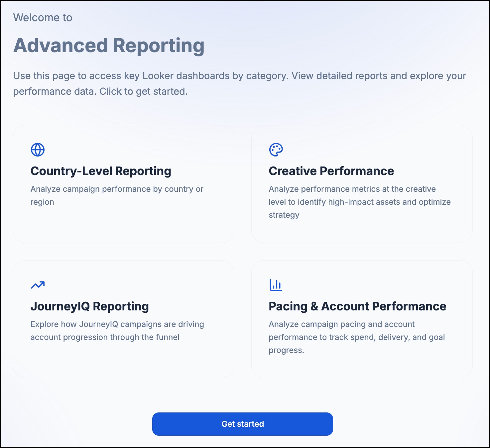Click the Advanced Reporting page heading

pyautogui.click(x=109, y=46)
